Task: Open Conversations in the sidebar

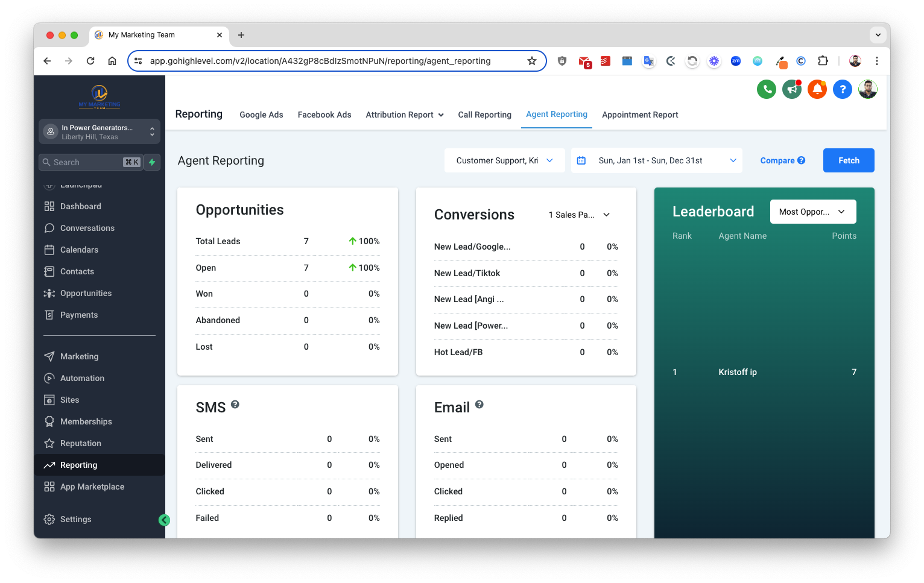Action: (x=87, y=228)
